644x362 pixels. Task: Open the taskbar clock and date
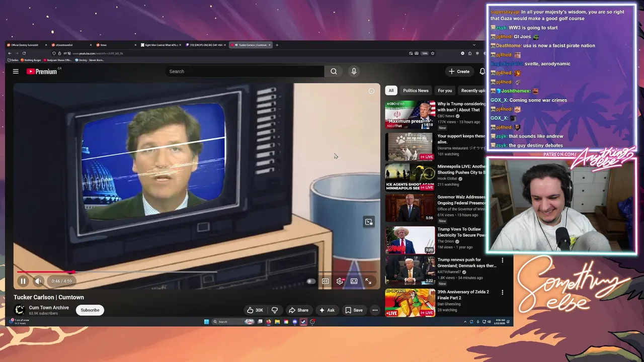[x=499, y=322]
